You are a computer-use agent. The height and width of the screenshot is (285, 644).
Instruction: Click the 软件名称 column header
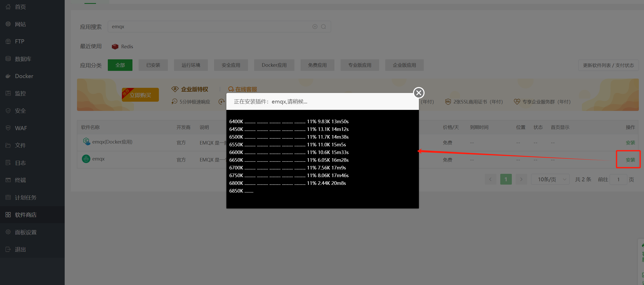(x=90, y=127)
